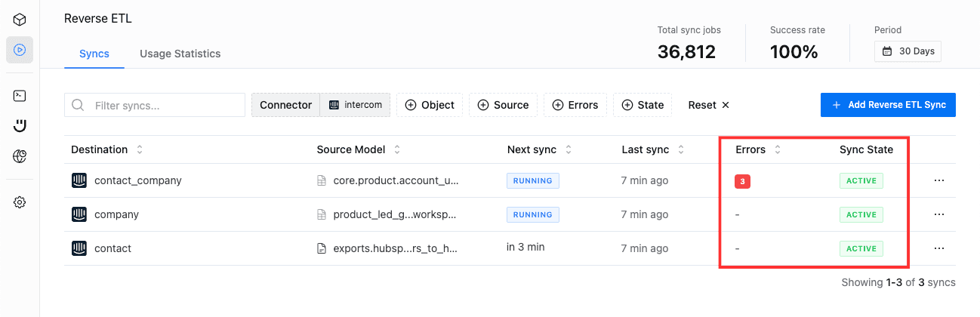This screenshot has width=980, height=317.
Task: Select the Syncs tab
Action: (x=94, y=54)
